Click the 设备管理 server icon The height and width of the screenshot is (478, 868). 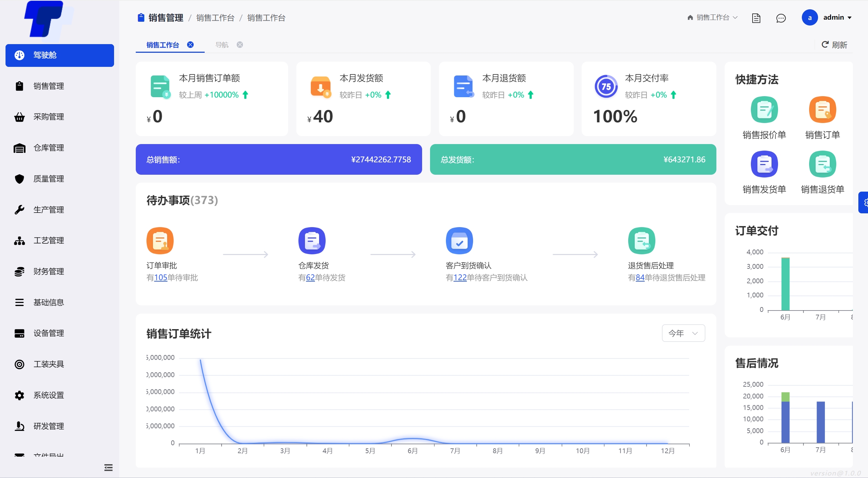20,333
